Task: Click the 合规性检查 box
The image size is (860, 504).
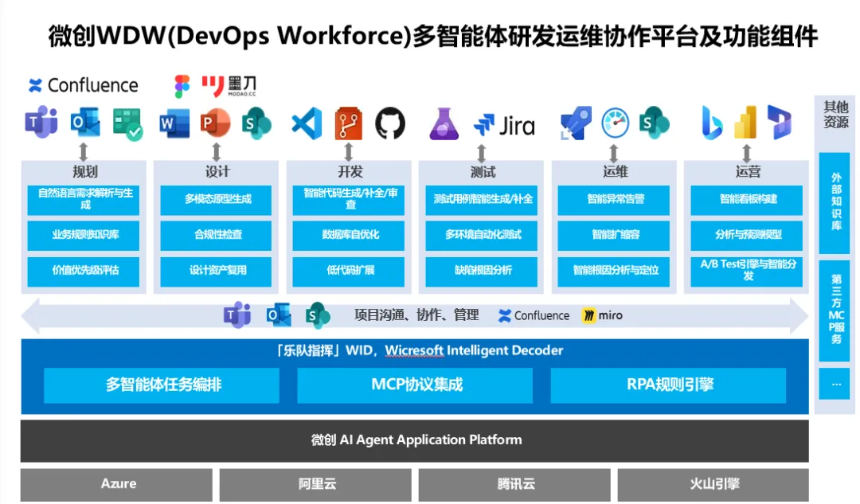Action: (216, 235)
